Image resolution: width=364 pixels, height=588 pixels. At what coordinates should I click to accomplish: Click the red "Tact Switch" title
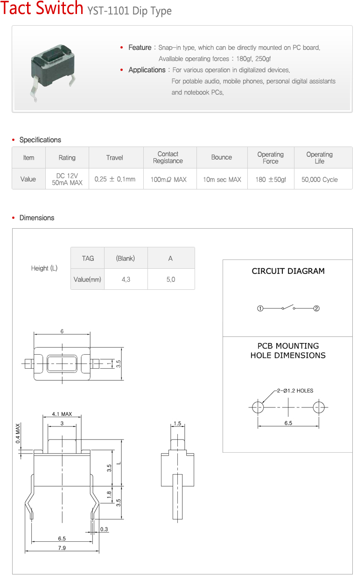coord(42,9)
